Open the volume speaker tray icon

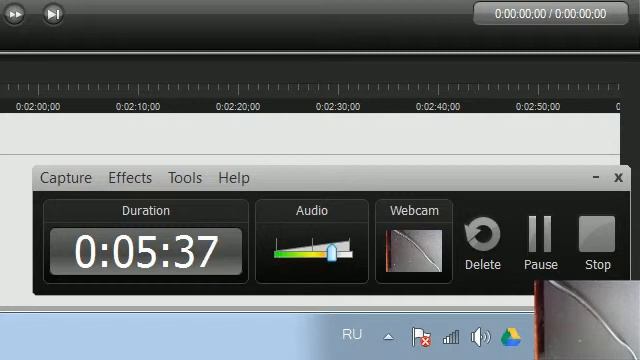pyautogui.click(x=480, y=337)
